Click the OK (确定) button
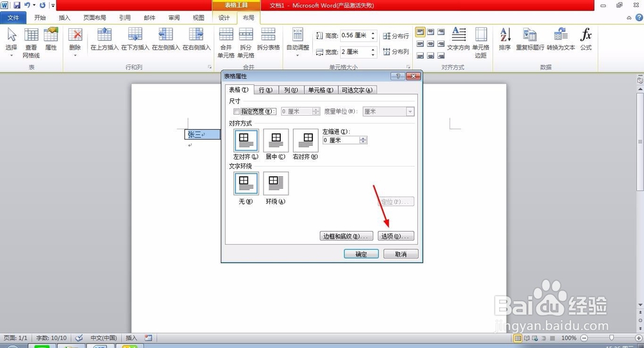This screenshot has height=348, width=644. (361, 255)
